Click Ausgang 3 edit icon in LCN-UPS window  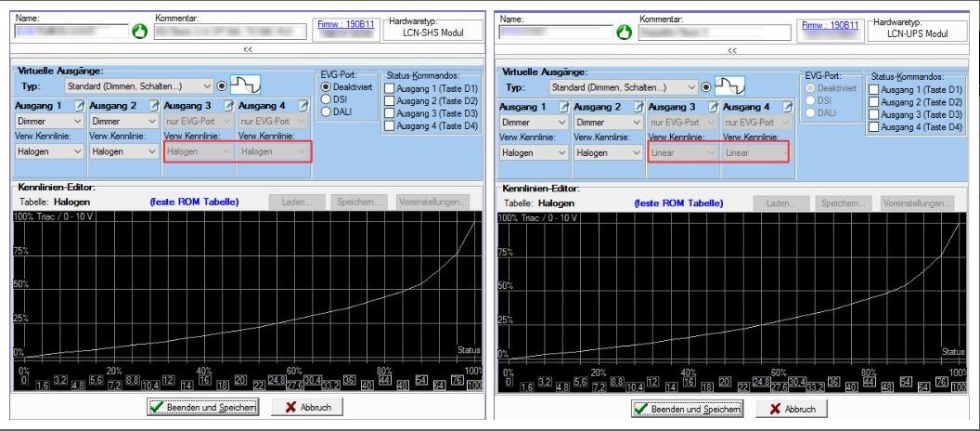(x=713, y=107)
